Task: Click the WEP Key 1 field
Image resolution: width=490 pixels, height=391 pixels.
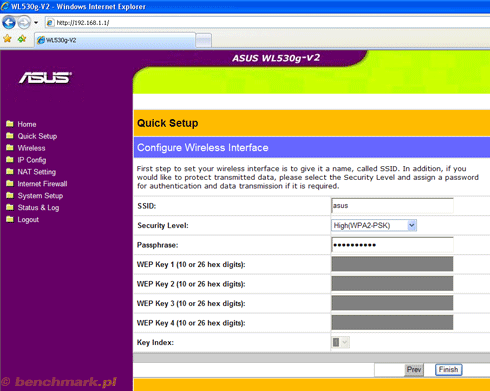Action: click(392, 264)
